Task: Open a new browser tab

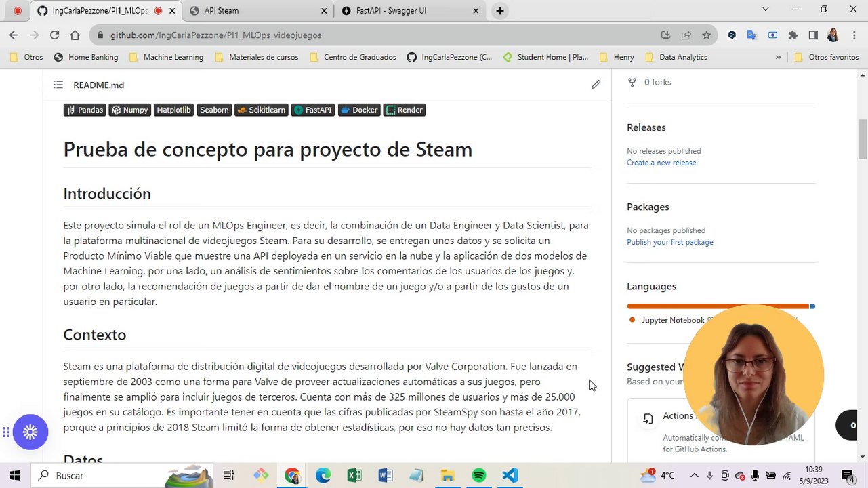Action: click(x=499, y=11)
